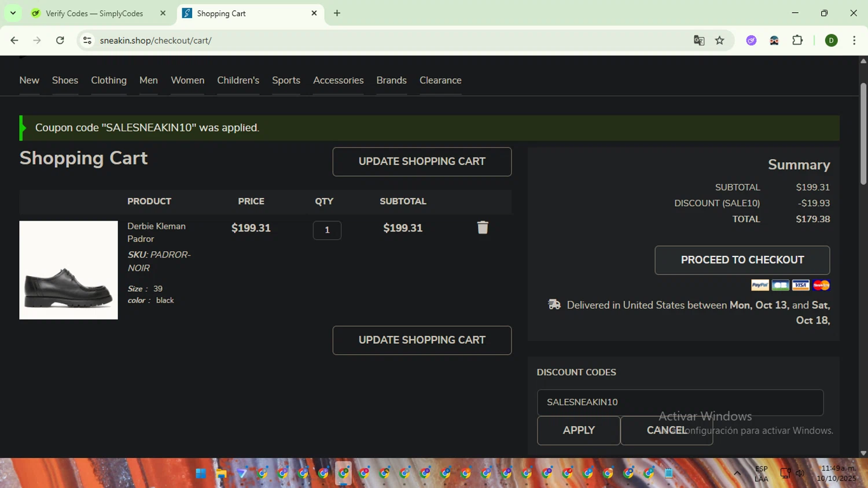Open the translate page icon
This screenshot has width=868, height=488.
click(699, 41)
